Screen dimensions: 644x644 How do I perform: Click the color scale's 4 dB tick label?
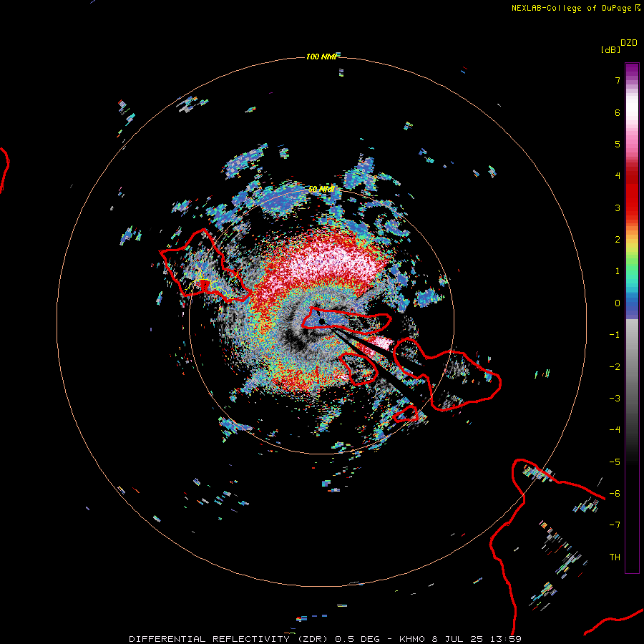point(618,176)
